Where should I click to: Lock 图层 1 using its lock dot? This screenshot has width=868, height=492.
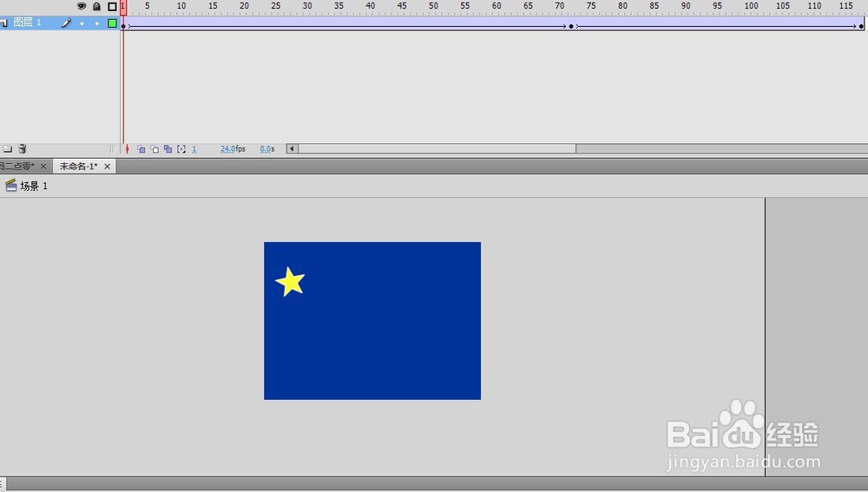(x=97, y=23)
